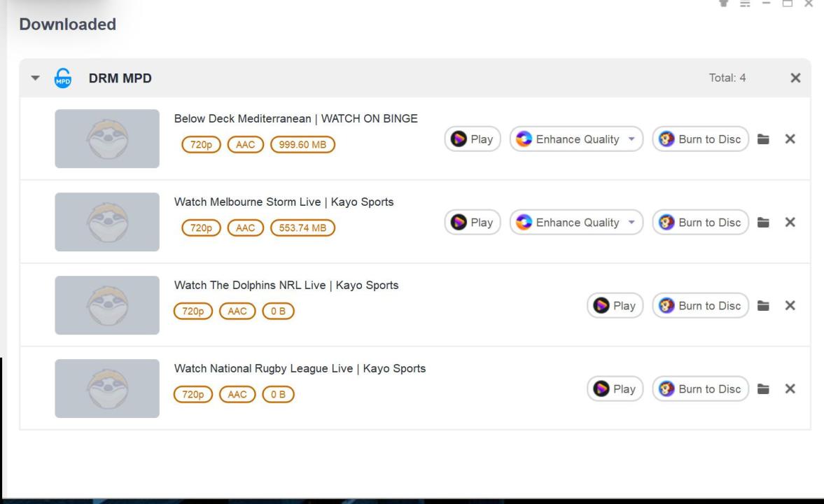Play The Dolphins NRL Live video
This screenshot has width=824, height=504.
click(615, 306)
